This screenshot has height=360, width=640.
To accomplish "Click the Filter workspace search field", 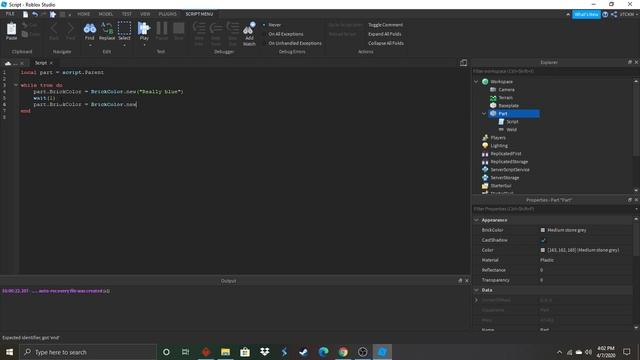I will point(553,71).
